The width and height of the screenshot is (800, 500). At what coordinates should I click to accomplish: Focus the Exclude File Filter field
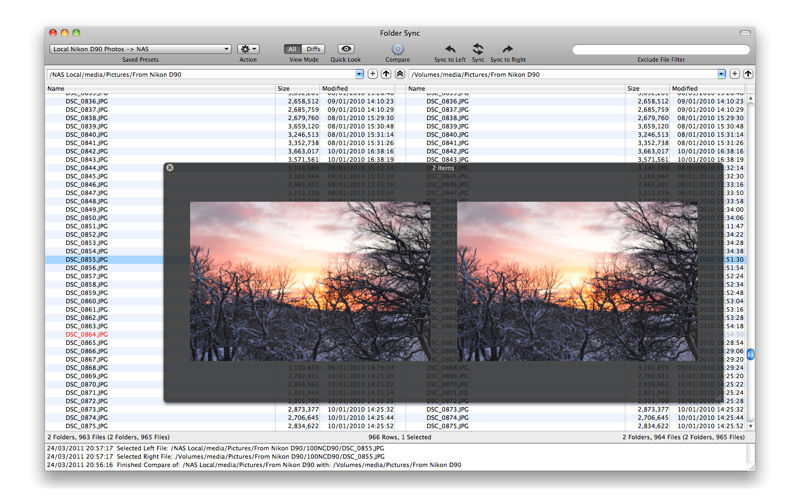661,49
